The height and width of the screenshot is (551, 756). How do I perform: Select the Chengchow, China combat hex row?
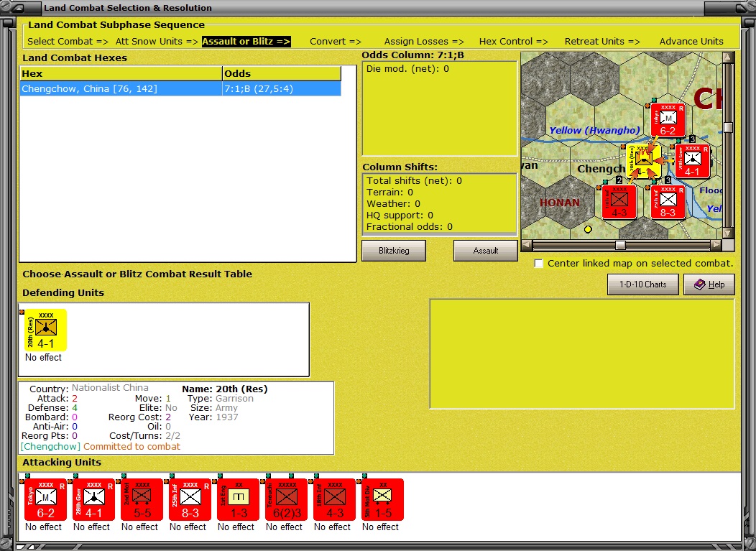point(180,88)
